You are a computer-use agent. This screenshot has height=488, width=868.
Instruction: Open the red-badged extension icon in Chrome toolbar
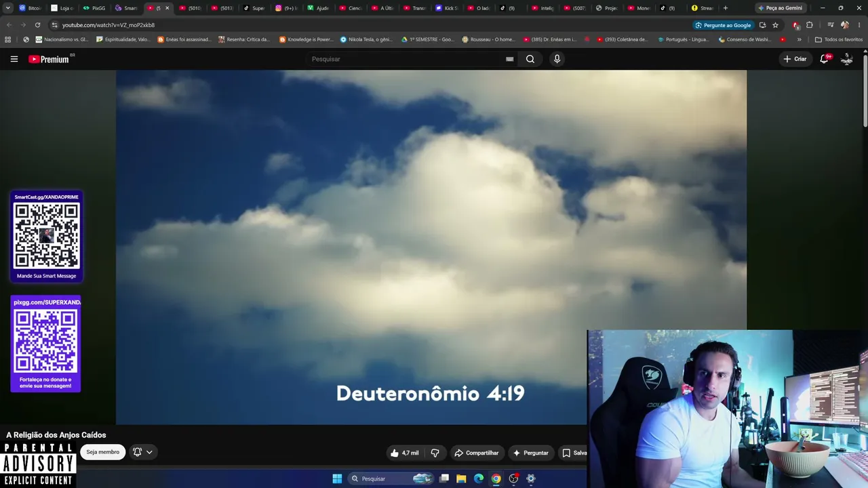click(x=795, y=25)
